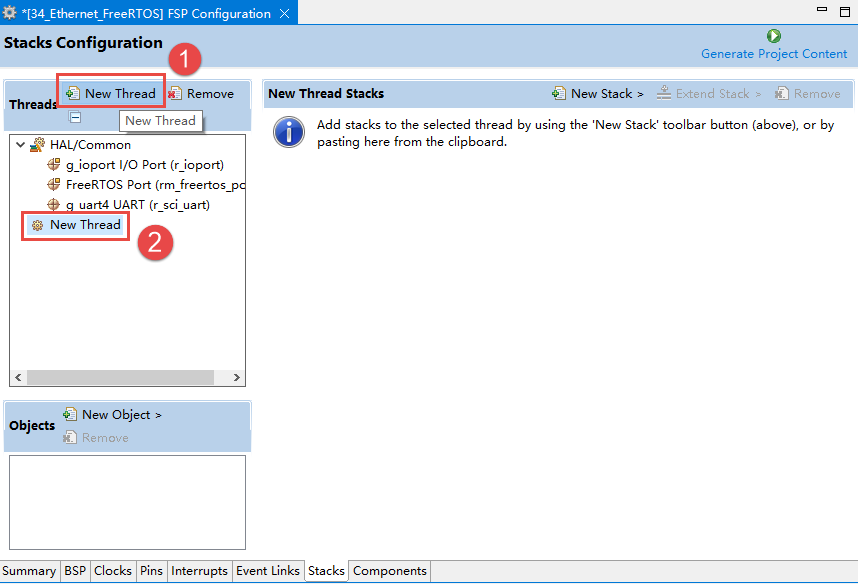Switch to the Pins tab
The height and width of the screenshot is (584, 858).
(151, 571)
